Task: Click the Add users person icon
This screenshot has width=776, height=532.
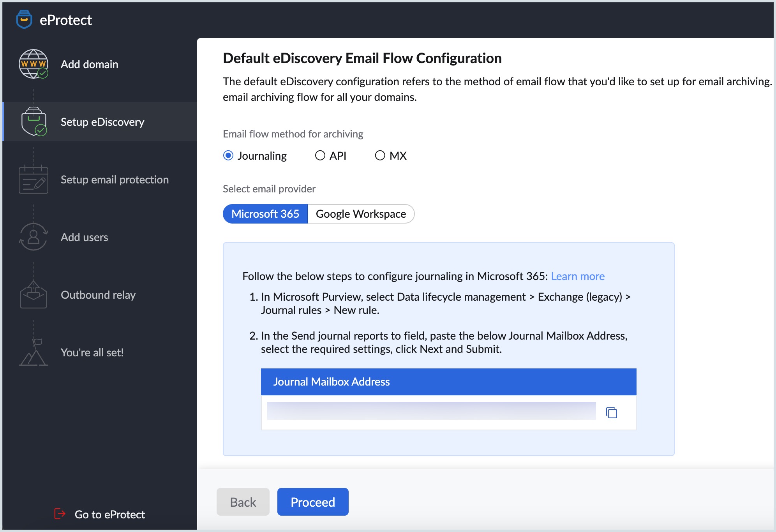Action: pyautogui.click(x=34, y=237)
